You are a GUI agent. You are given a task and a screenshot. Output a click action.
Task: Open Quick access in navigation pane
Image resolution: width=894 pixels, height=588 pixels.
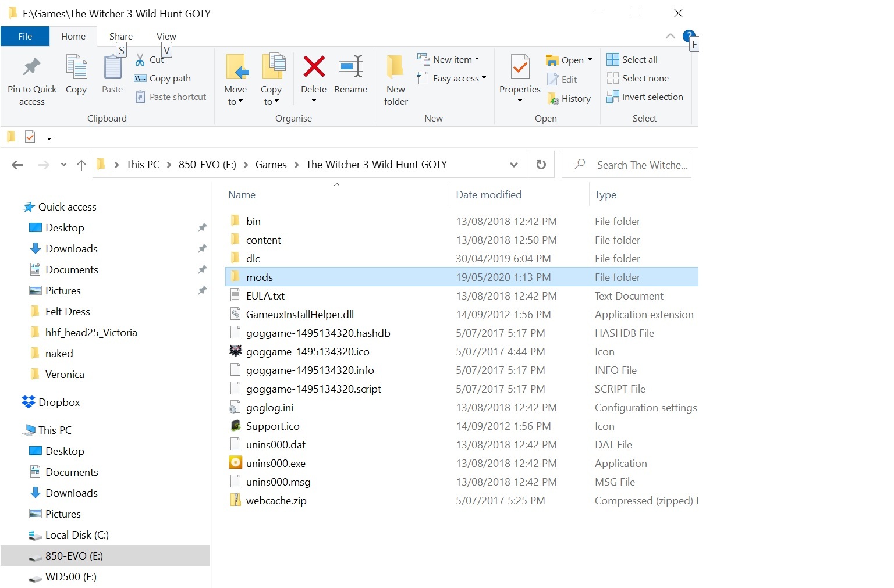(x=60, y=206)
